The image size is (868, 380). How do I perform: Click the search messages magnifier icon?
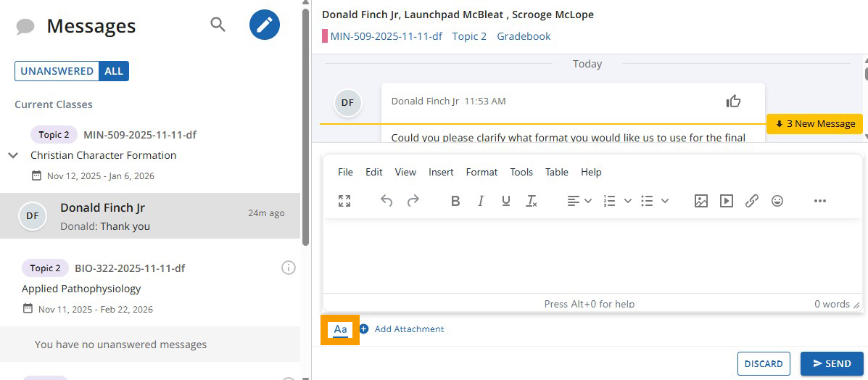218,25
